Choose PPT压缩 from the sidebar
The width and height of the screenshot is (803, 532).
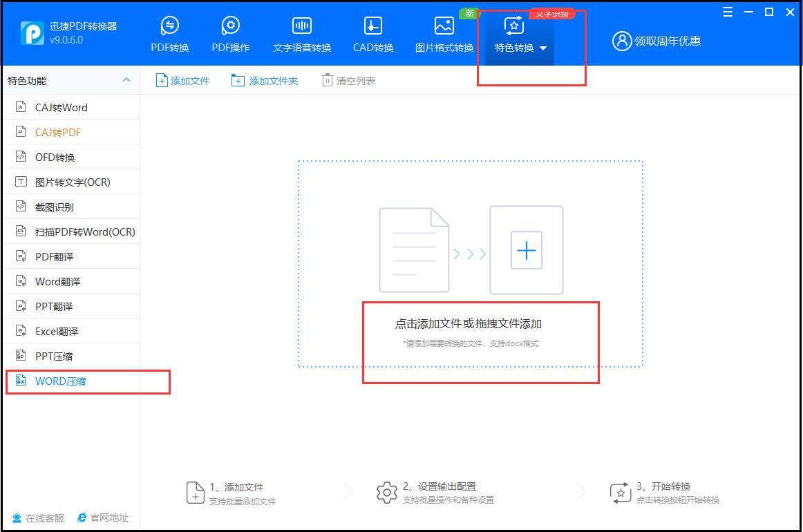[53, 355]
